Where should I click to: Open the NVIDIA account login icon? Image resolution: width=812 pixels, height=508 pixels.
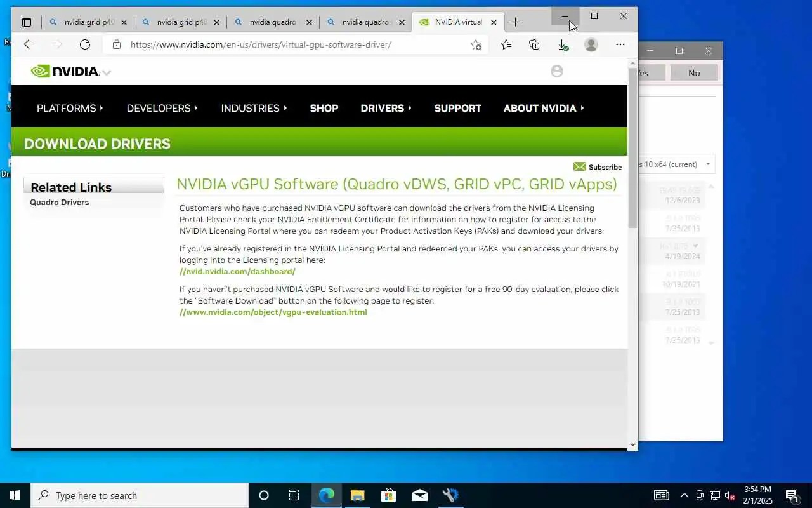tap(557, 71)
